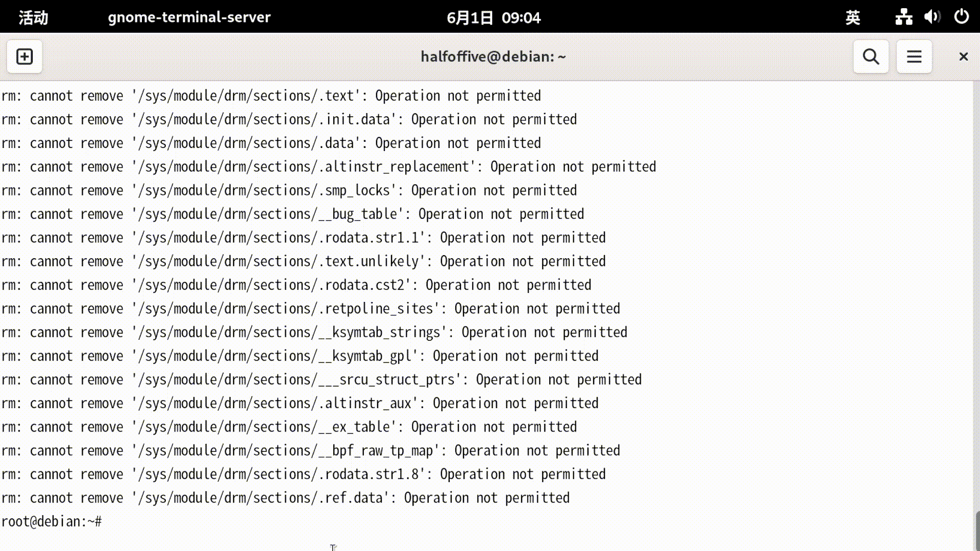
Task: Click the 英 input method indicator
Action: pyautogui.click(x=852, y=17)
